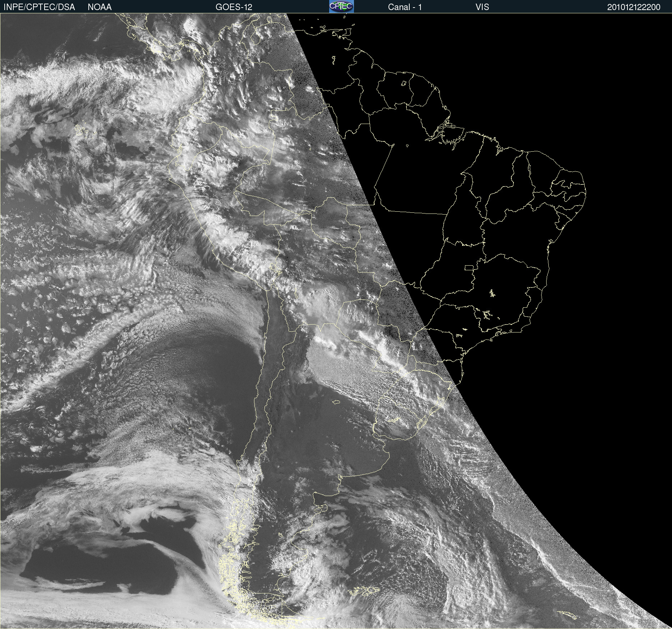Select the INPE/CPTEC/DSA header label
Image resolution: width=672 pixels, height=629 pixels.
pos(39,7)
